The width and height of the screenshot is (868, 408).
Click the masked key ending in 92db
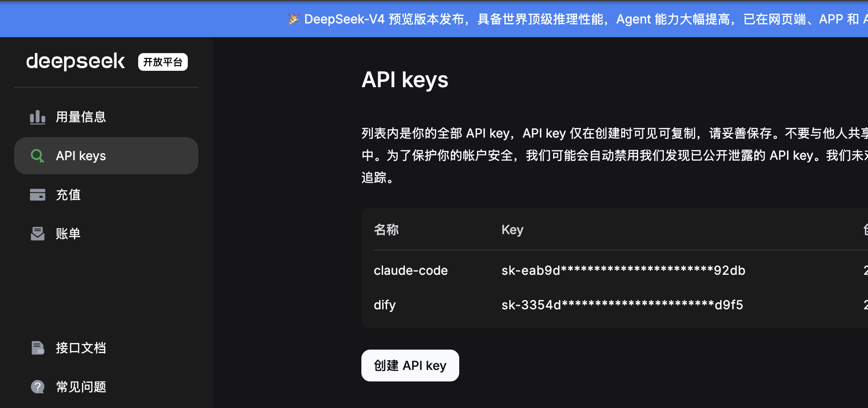click(623, 270)
